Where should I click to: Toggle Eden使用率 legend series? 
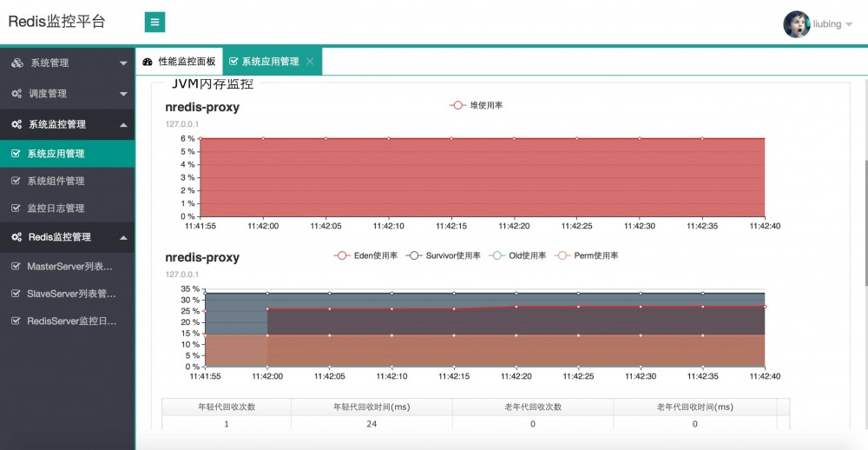(365, 255)
